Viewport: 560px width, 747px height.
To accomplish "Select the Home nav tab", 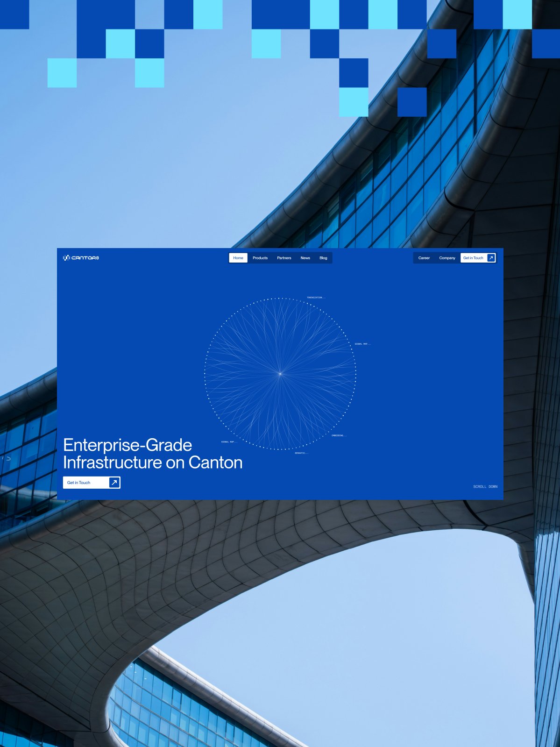I will click(238, 258).
